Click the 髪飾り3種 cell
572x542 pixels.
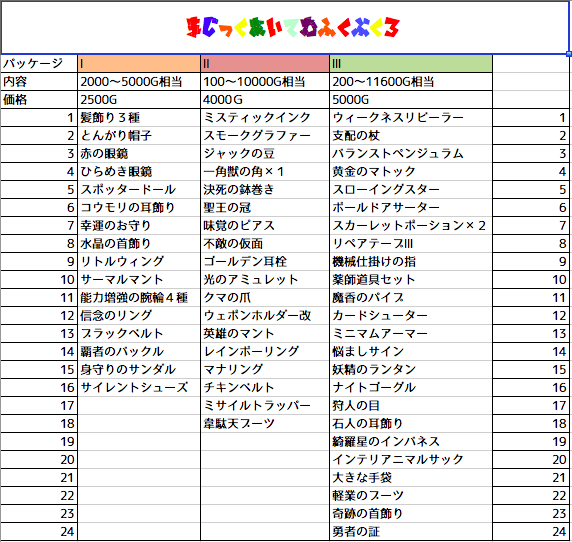point(139,117)
